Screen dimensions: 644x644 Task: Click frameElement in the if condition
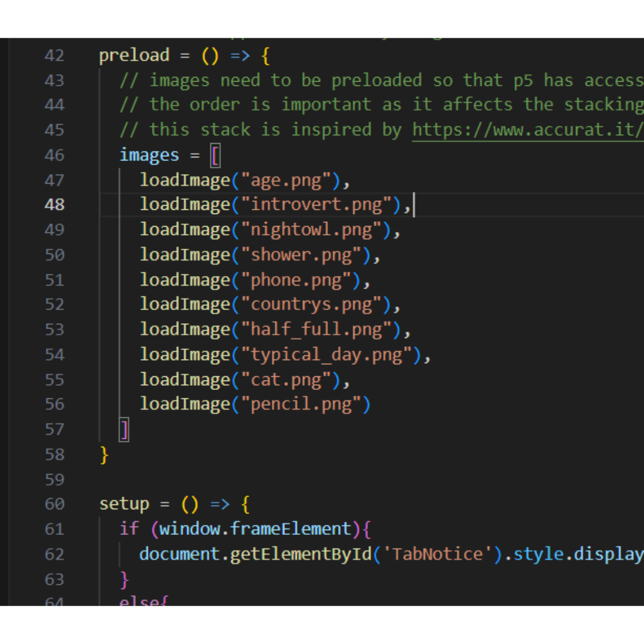click(x=290, y=529)
